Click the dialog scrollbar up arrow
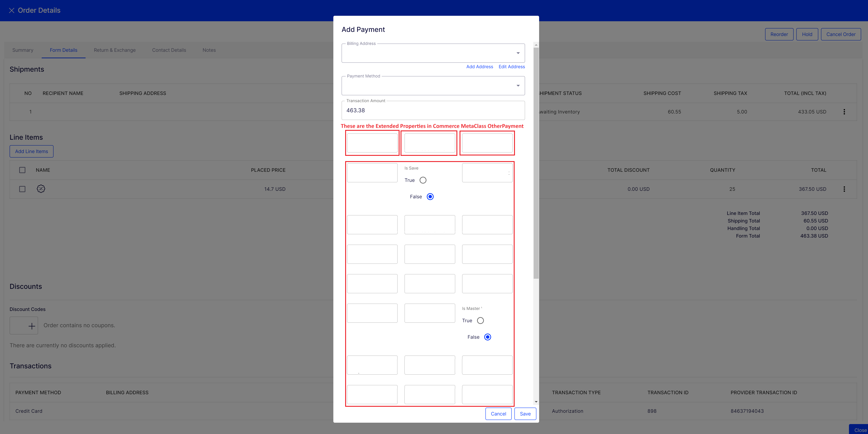868x434 pixels. [536, 45]
